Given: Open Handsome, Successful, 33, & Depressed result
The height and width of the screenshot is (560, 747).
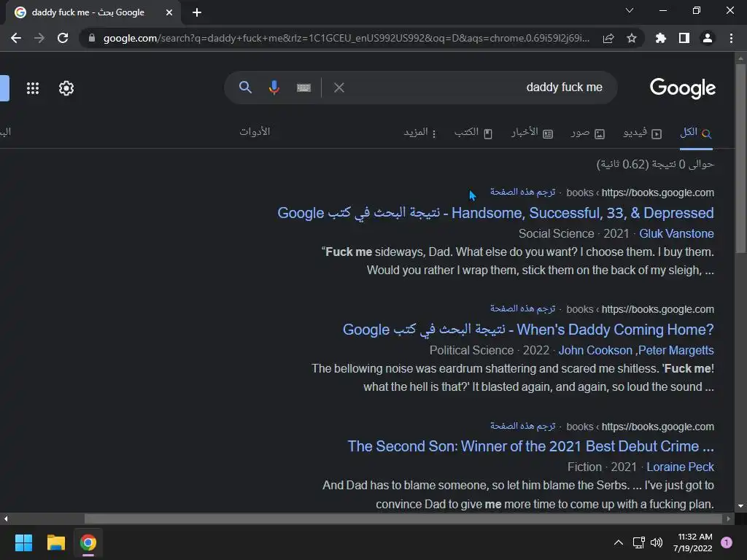Looking at the screenshot, I should tap(495, 213).
